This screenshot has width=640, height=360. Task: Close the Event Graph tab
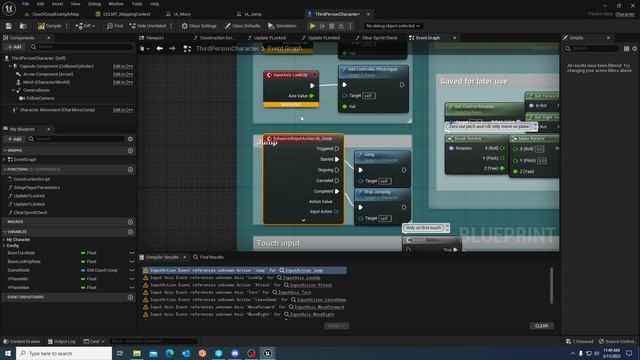pyautogui.click(x=454, y=38)
